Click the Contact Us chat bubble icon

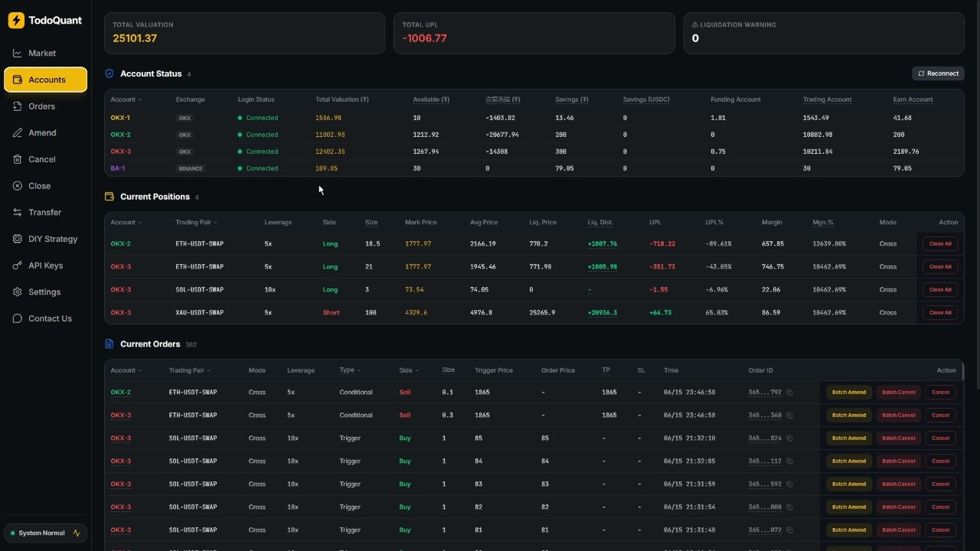17,319
